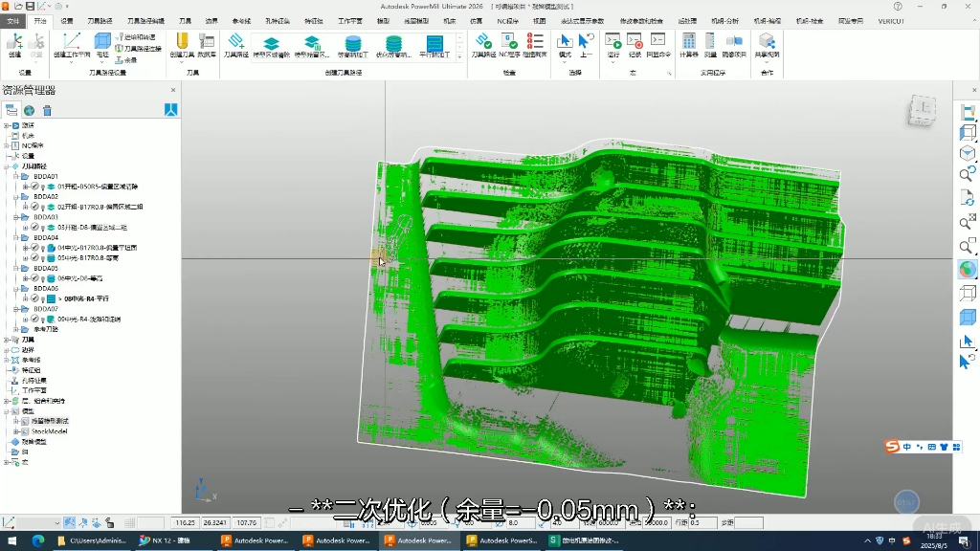Click the Run macro icon

[612, 41]
